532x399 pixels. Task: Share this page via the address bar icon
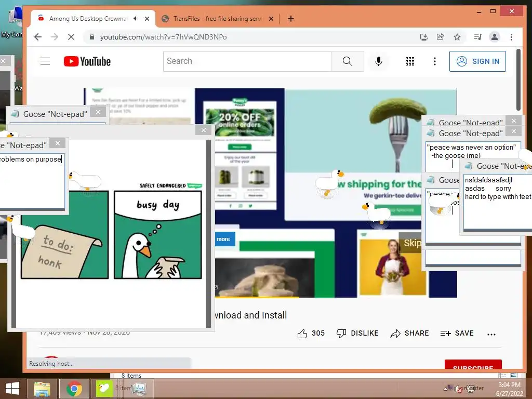pos(441,37)
